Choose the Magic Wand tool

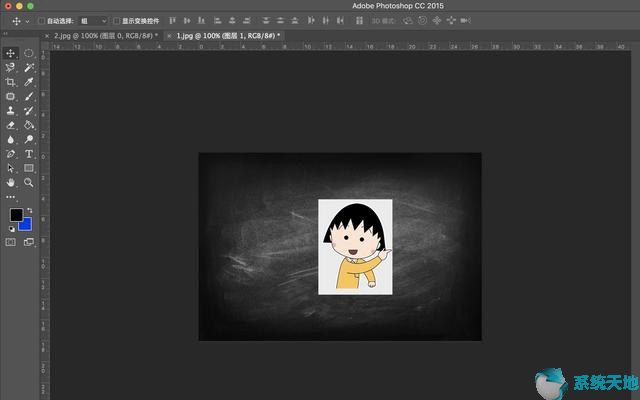coord(29,67)
